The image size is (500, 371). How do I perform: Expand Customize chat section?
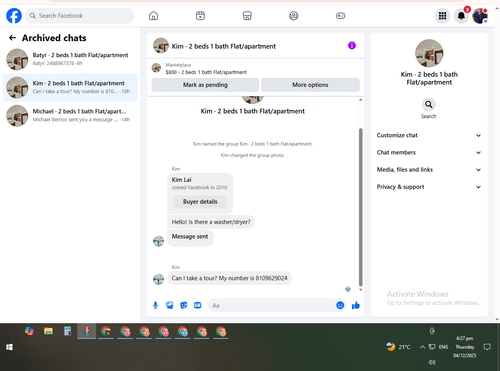(x=429, y=135)
